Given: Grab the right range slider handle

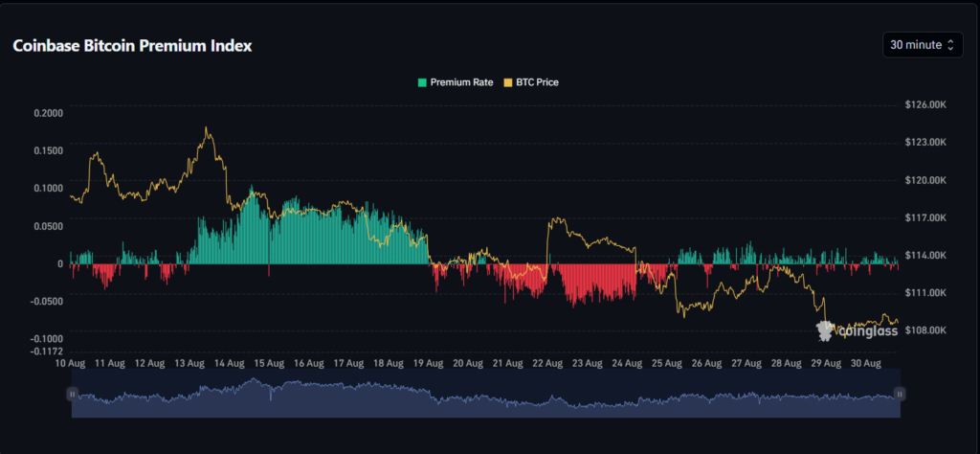Looking at the screenshot, I should click(x=900, y=394).
